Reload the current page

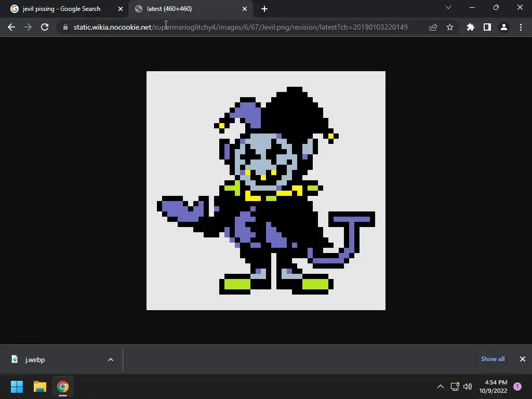click(x=45, y=27)
